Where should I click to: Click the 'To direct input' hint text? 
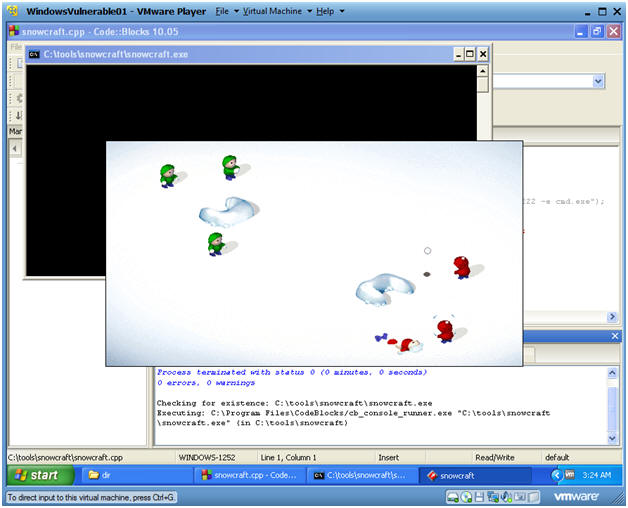pos(92,497)
